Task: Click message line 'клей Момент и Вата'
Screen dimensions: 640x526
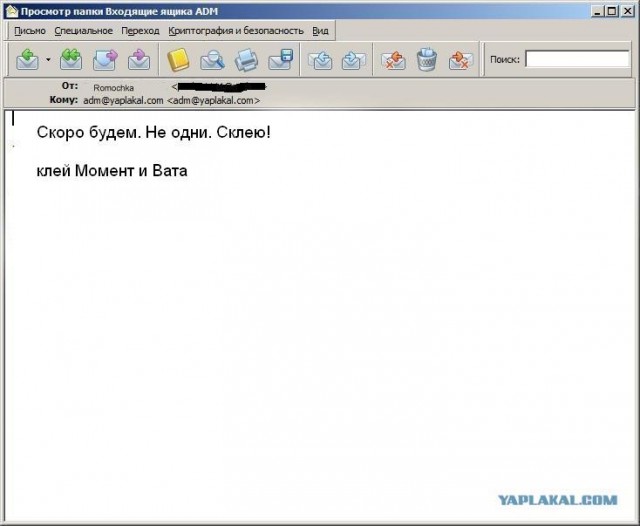Action: pyautogui.click(x=112, y=171)
